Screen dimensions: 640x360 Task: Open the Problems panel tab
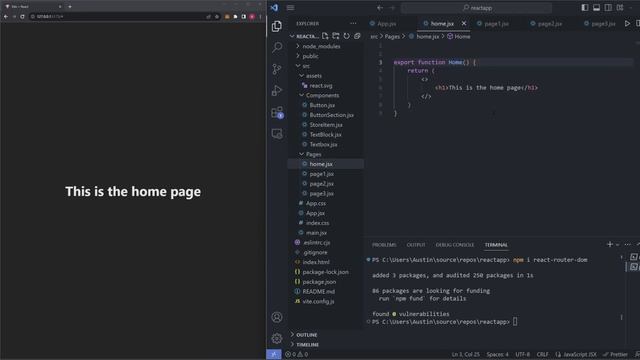[384, 245]
